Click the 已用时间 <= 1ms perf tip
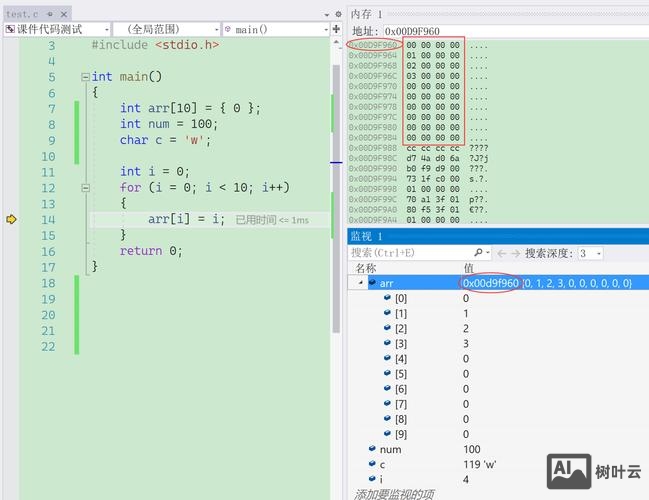The image size is (649, 500). 271,220
